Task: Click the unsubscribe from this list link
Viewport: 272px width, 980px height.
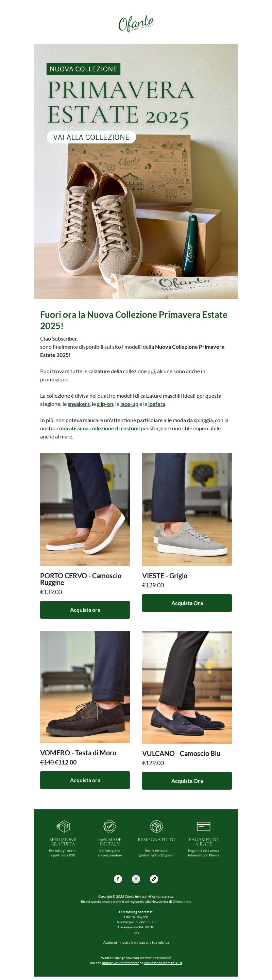Action: click(163, 963)
